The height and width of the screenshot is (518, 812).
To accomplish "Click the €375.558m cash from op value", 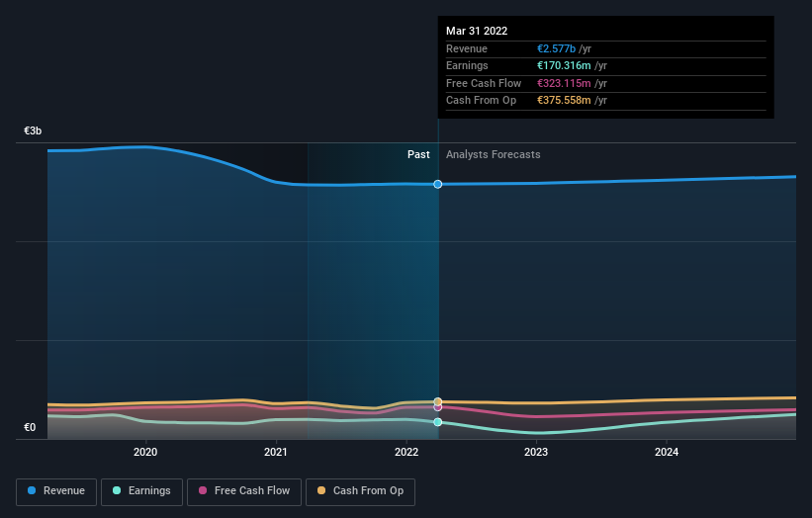I will point(564,101).
